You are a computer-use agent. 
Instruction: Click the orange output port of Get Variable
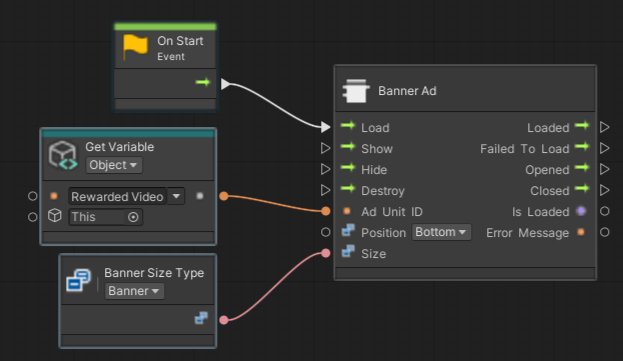pyautogui.click(x=224, y=196)
